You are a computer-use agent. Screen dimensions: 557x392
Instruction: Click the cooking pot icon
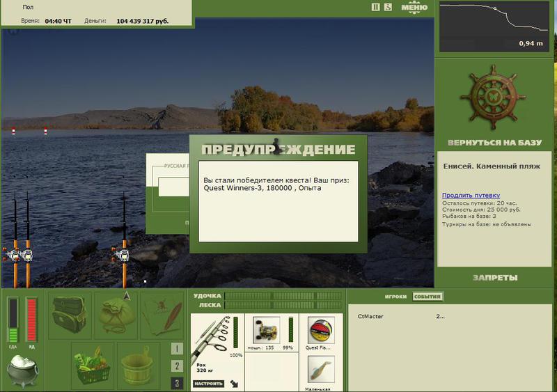23,371
